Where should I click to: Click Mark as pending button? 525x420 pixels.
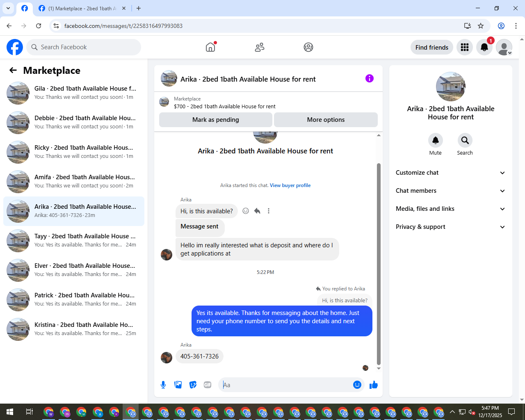216,120
